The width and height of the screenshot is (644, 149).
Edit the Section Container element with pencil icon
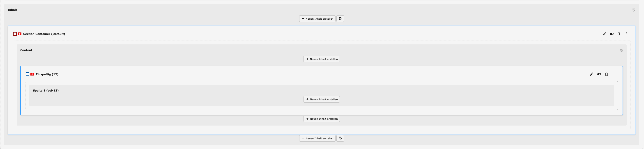click(x=604, y=34)
